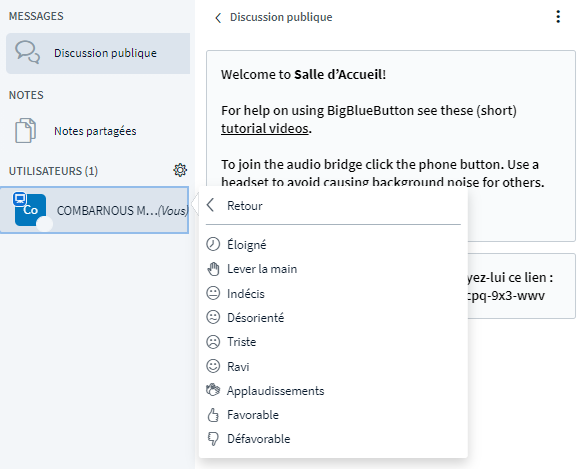The height and width of the screenshot is (469, 579).
Task: Click the smiley face icon for Ravi
Action: point(213,366)
